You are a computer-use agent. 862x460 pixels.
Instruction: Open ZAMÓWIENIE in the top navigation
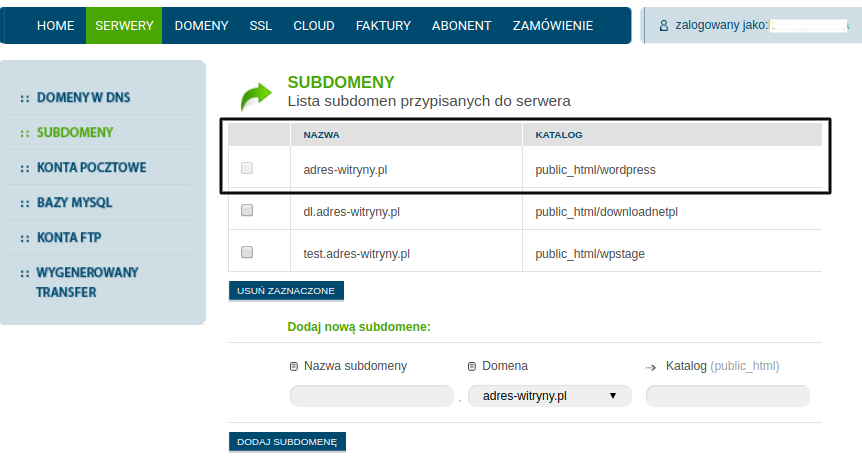pos(553,26)
